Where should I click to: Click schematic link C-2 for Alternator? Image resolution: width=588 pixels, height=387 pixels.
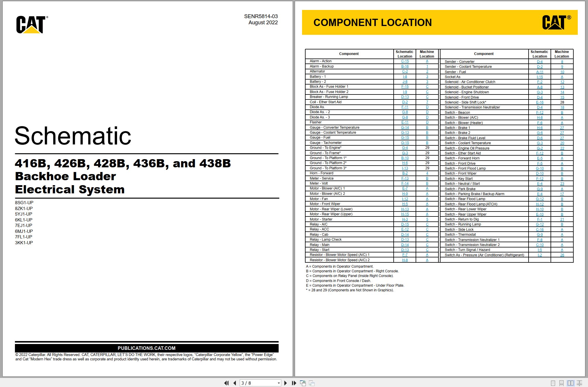[x=405, y=71]
